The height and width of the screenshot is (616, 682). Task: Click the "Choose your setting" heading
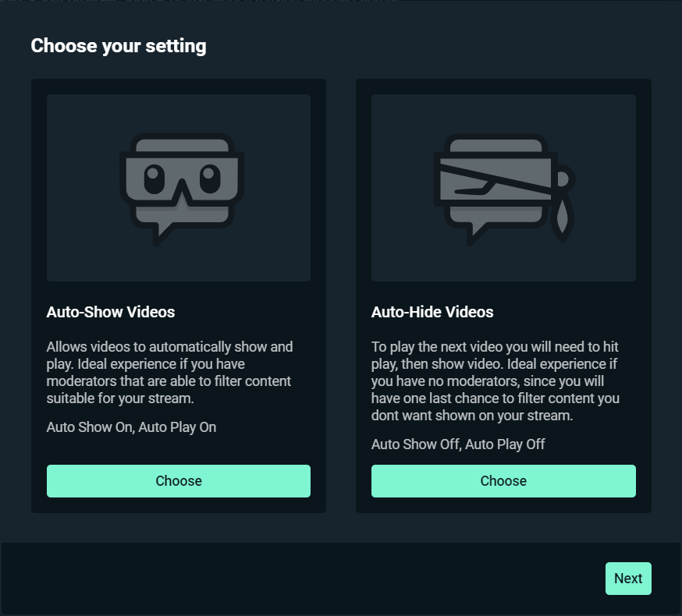[119, 46]
